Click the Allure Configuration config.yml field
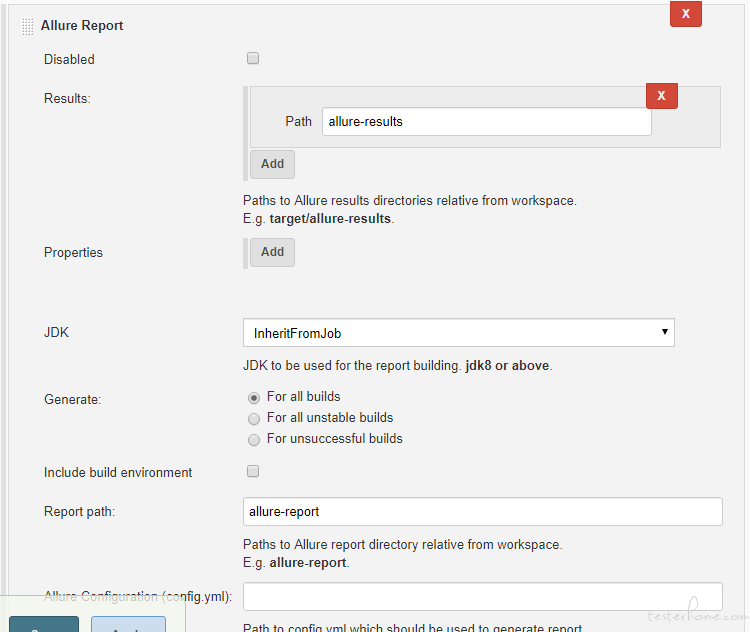The width and height of the screenshot is (750, 632). click(483, 596)
